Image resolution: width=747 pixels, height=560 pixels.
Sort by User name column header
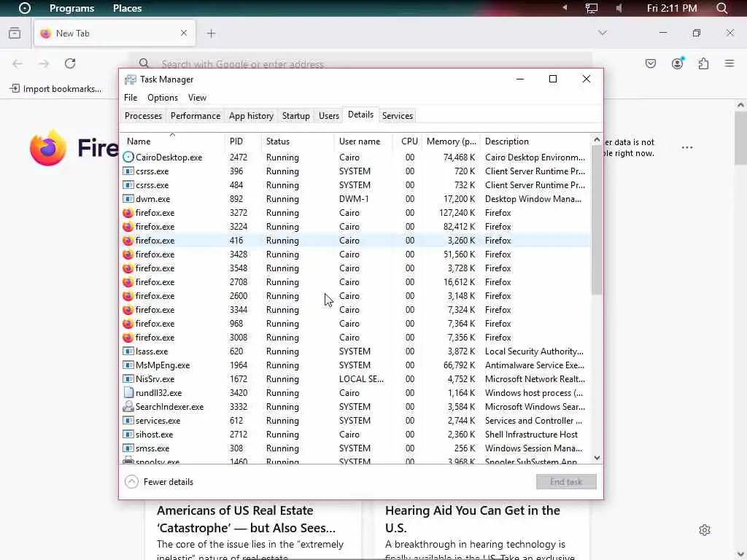pyautogui.click(x=363, y=141)
